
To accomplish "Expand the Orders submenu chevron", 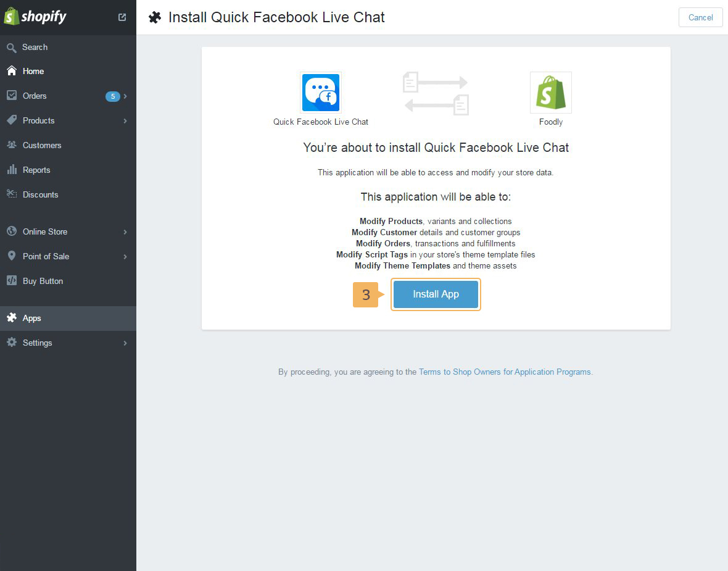I will [125, 96].
